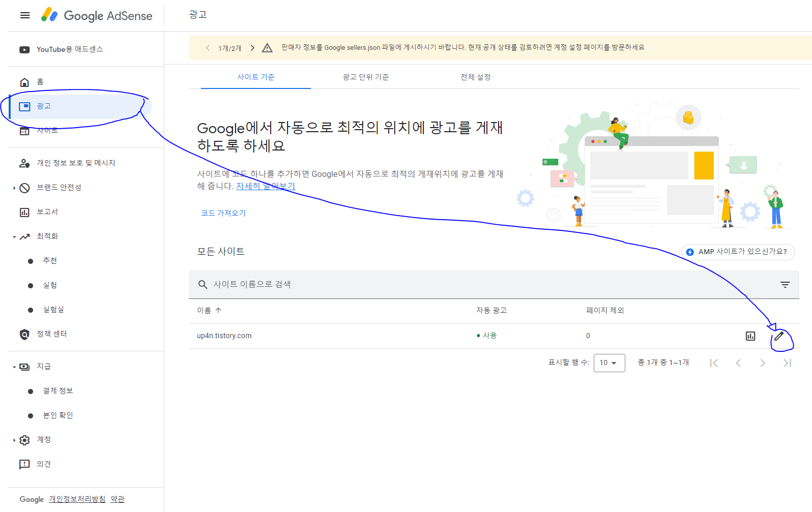Open 추천 under 최적화

pyautogui.click(x=49, y=261)
